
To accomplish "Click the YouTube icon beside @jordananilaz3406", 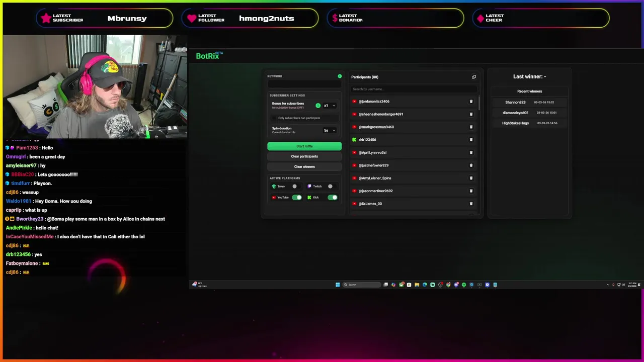I will (x=354, y=102).
